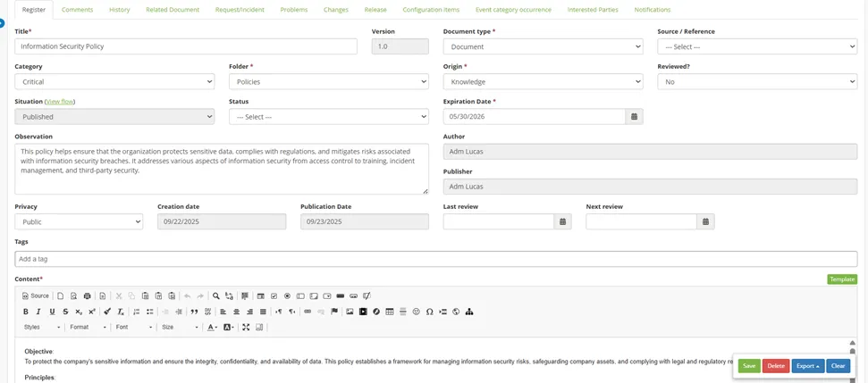This screenshot has width=868, height=383.
Task: Open the Next review calendar picker
Action: click(x=706, y=221)
